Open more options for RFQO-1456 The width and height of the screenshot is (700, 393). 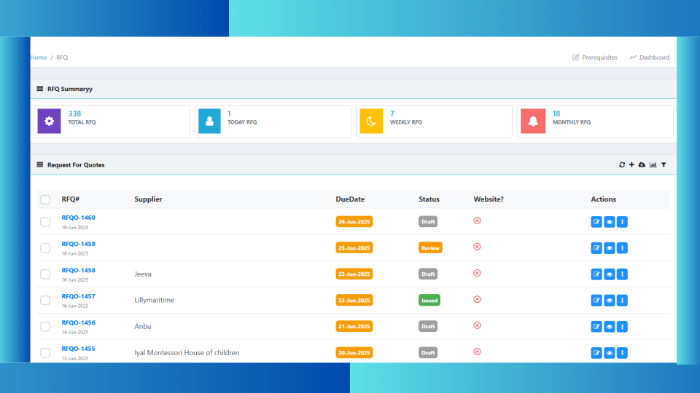[622, 326]
